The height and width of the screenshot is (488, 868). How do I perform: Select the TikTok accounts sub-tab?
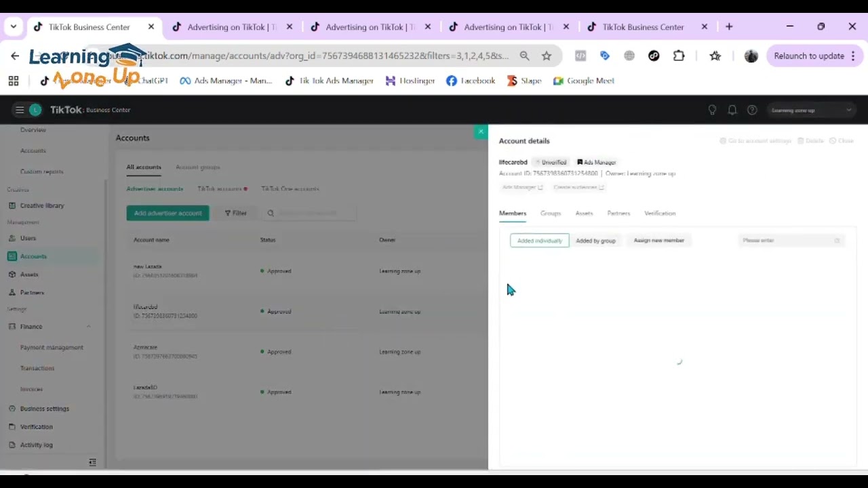point(220,189)
